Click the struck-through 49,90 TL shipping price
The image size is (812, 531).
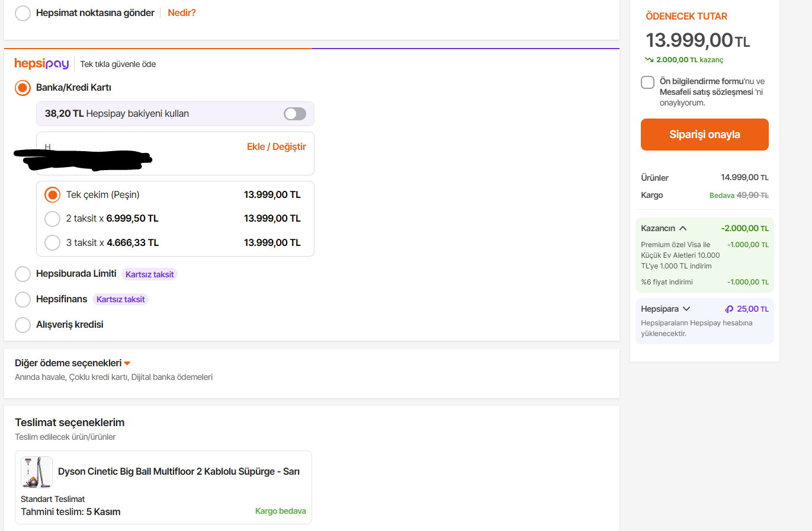click(752, 195)
